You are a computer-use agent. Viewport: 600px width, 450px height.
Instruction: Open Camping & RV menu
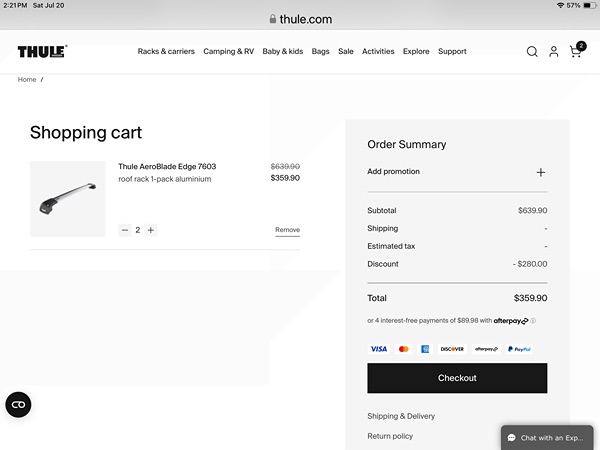228,52
